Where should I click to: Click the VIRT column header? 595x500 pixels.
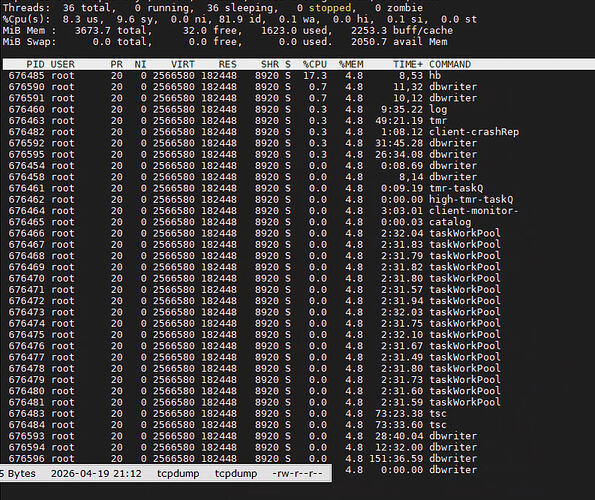coord(183,64)
